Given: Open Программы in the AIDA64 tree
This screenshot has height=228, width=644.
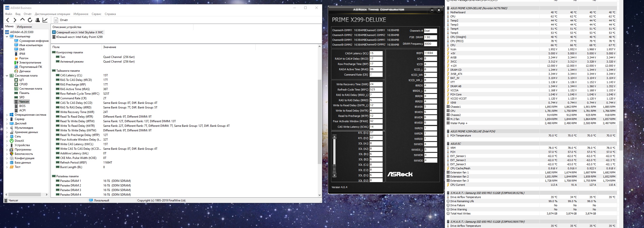Looking at the screenshot, I should point(23,150).
